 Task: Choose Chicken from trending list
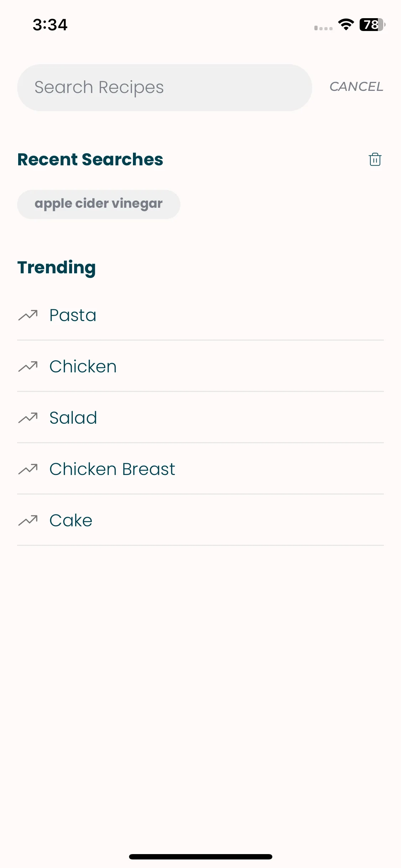point(200,366)
